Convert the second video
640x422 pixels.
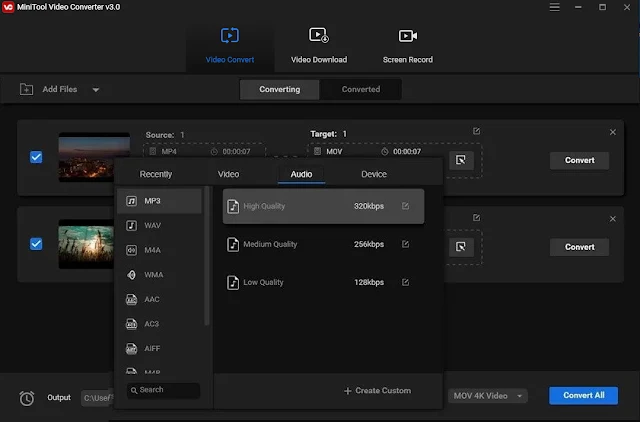tap(579, 247)
